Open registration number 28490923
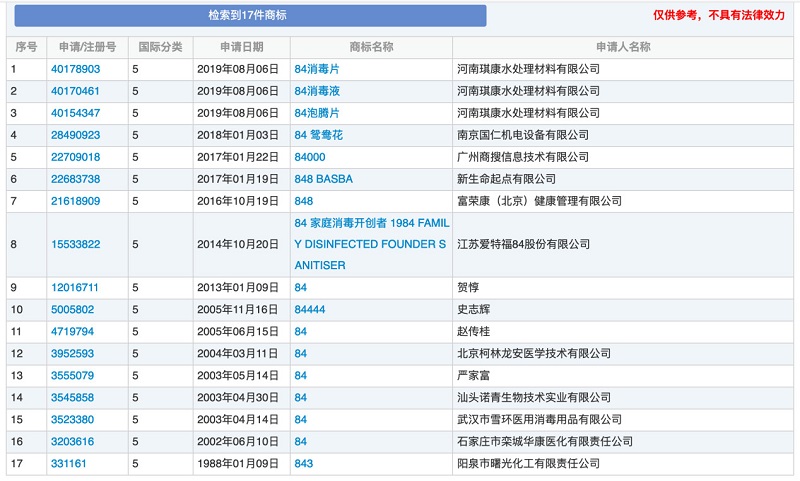The width and height of the screenshot is (800, 481). [x=76, y=135]
